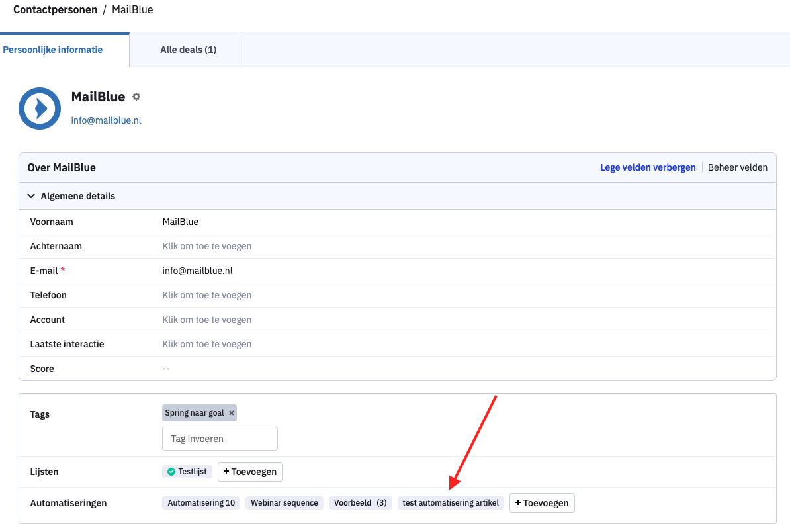
Task: Open the 'Automatisering 10' automation chip
Action: click(x=201, y=503)
